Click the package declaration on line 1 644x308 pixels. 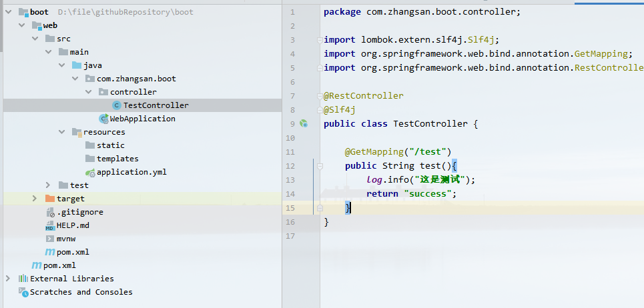tap(422, 12)
